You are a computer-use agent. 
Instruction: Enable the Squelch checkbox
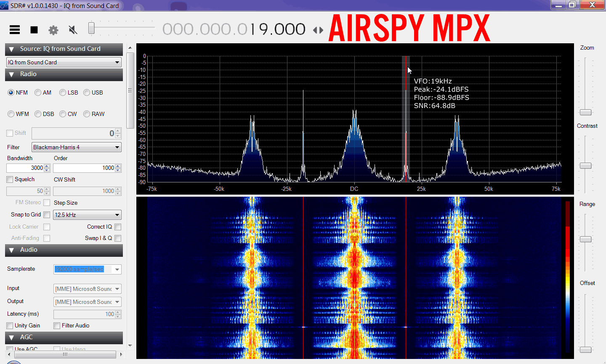(x=10, y=179)
